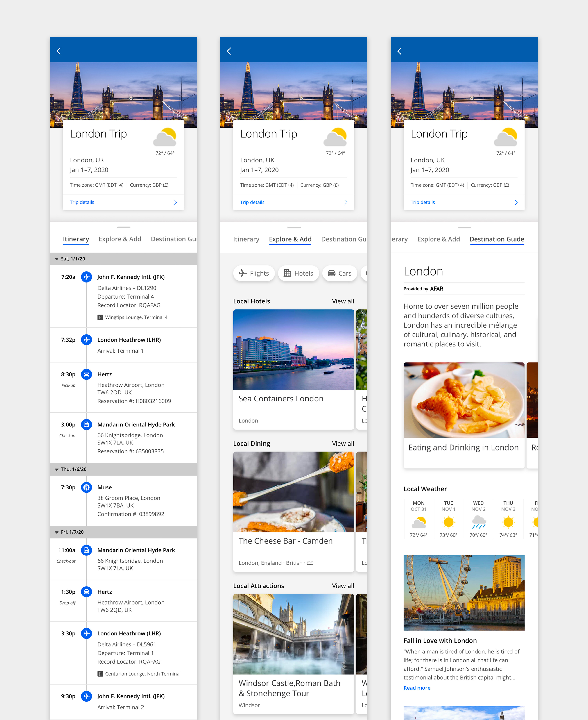Click the hotel icon beside Mandarin Oriental check-in
Screen dimensions: 588x720
(86, 424)
